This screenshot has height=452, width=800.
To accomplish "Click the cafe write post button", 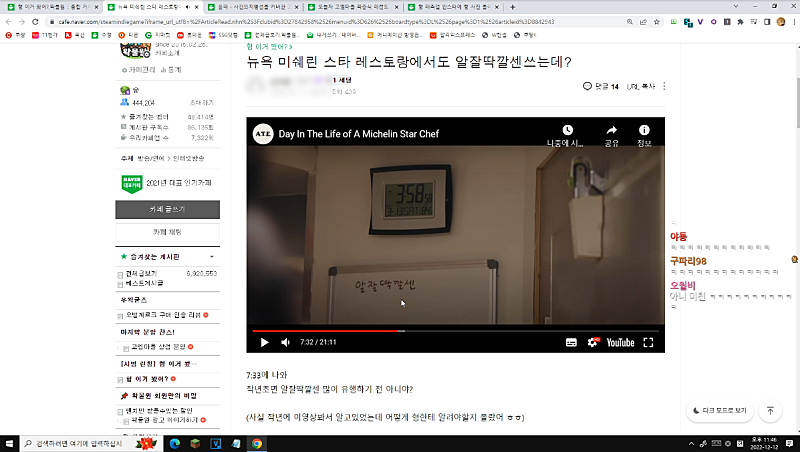I will point(167,209).
